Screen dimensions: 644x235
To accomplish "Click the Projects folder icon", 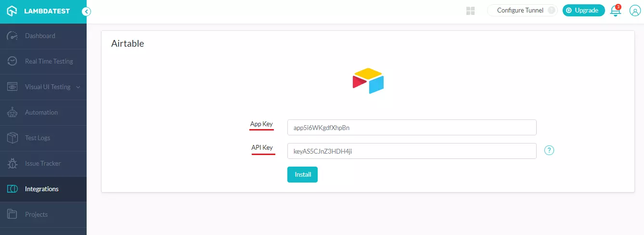I will point(13,214).
